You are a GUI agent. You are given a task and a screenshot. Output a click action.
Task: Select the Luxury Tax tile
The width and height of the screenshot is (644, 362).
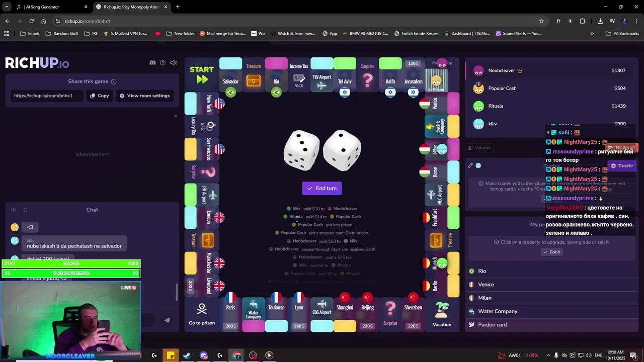coord(202,126)
